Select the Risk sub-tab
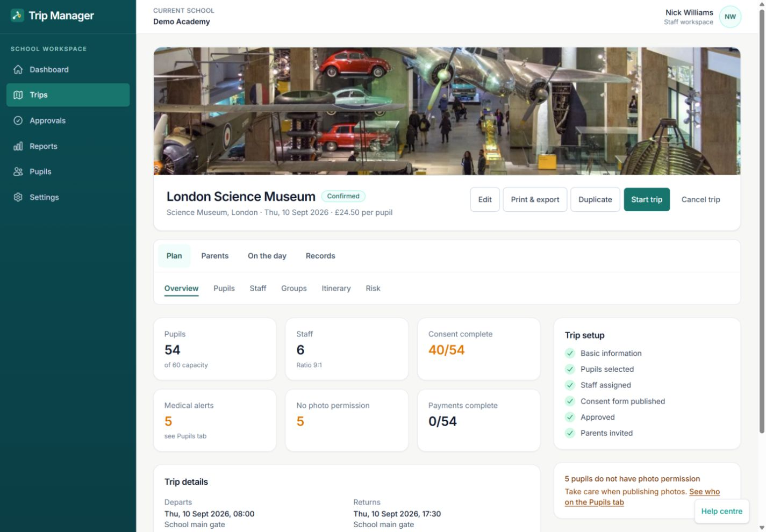Image resolution: width=766 pixels, height=532 pixels. 373,289
